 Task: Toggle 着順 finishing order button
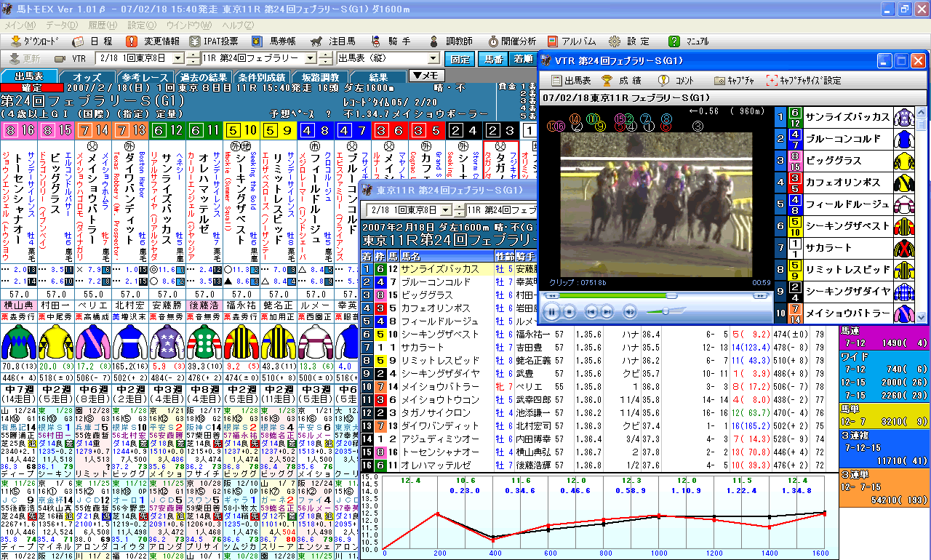coord(522,59)
